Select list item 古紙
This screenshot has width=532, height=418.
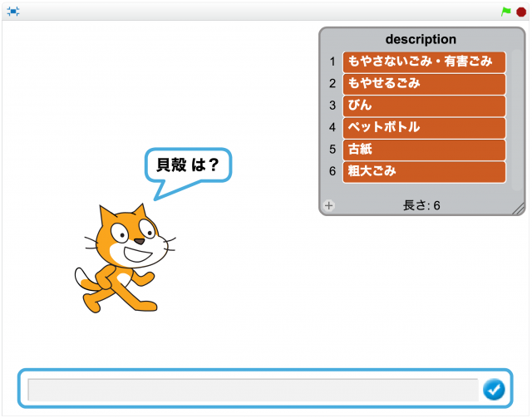click(424, 150)
